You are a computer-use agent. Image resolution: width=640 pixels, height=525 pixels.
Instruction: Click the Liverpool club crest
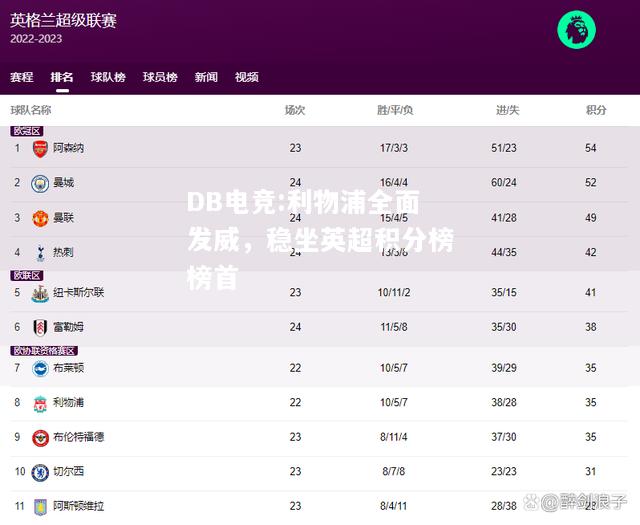40,403
